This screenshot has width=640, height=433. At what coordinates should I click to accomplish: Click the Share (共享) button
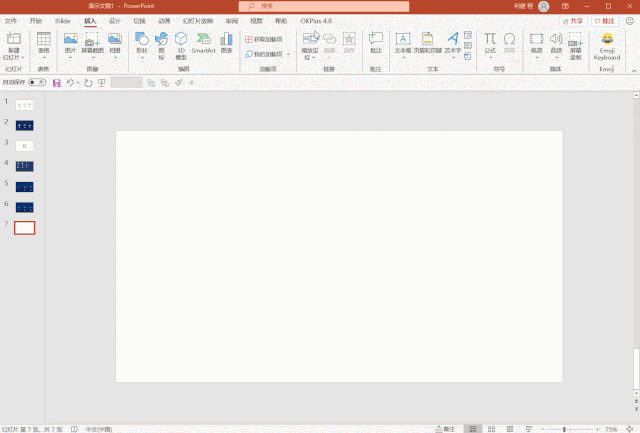click(x=573, y=21)
